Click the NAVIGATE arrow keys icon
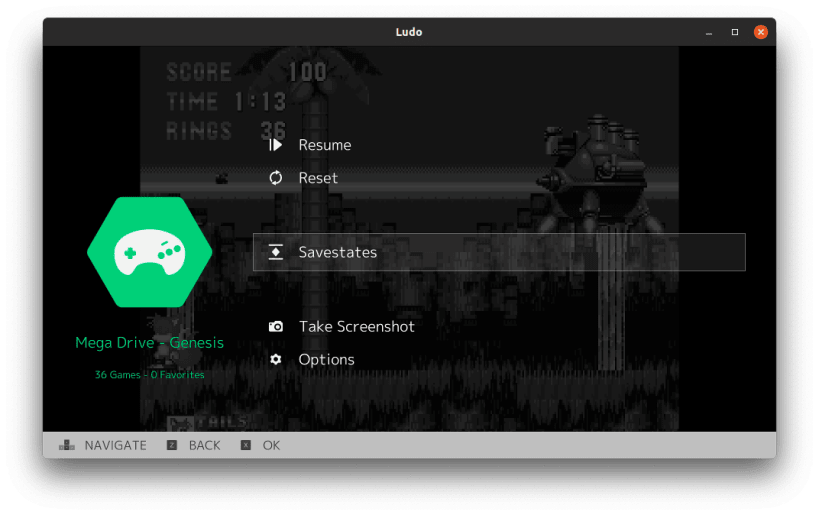The height and width of the screenshot is (515, 819). pyautogui.click(x=66, y=445)
